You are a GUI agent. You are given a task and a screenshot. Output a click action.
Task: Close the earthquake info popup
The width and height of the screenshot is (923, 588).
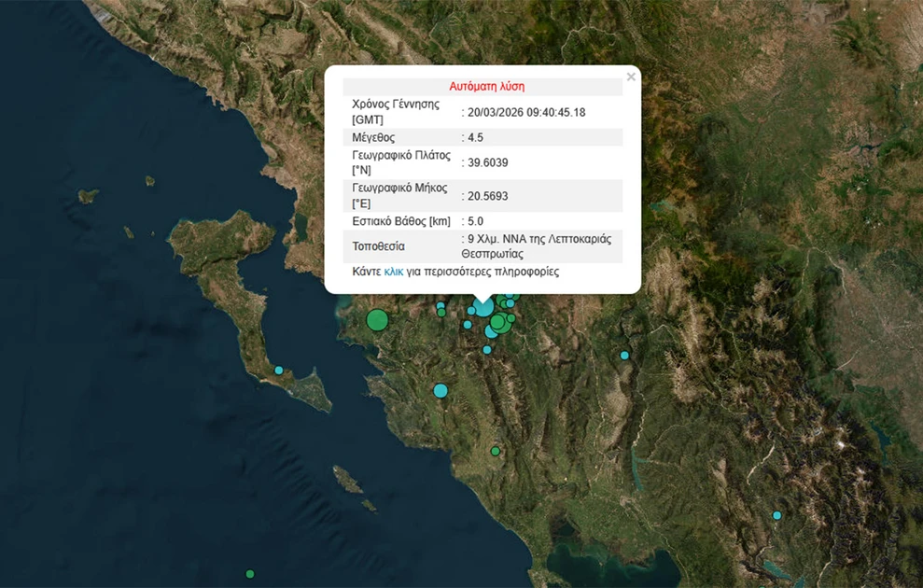pos(631,77)
